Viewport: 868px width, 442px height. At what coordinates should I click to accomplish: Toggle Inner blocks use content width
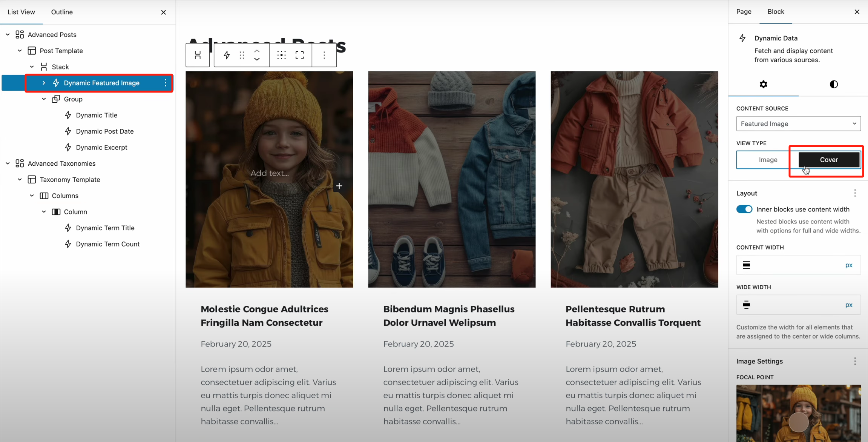pos(744,209)
